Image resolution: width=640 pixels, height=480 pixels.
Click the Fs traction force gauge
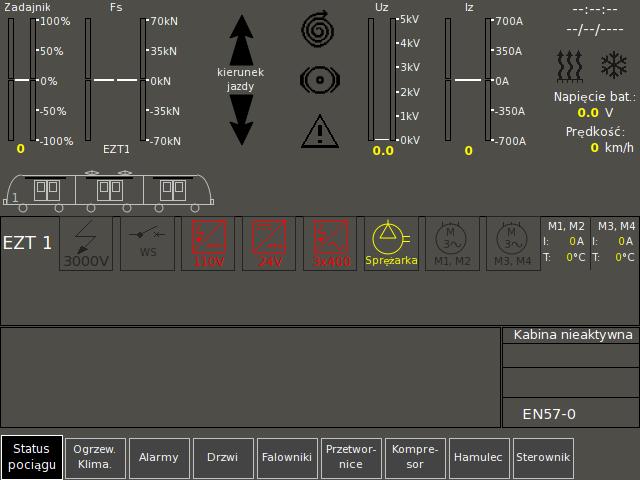(x=116, y=80)
